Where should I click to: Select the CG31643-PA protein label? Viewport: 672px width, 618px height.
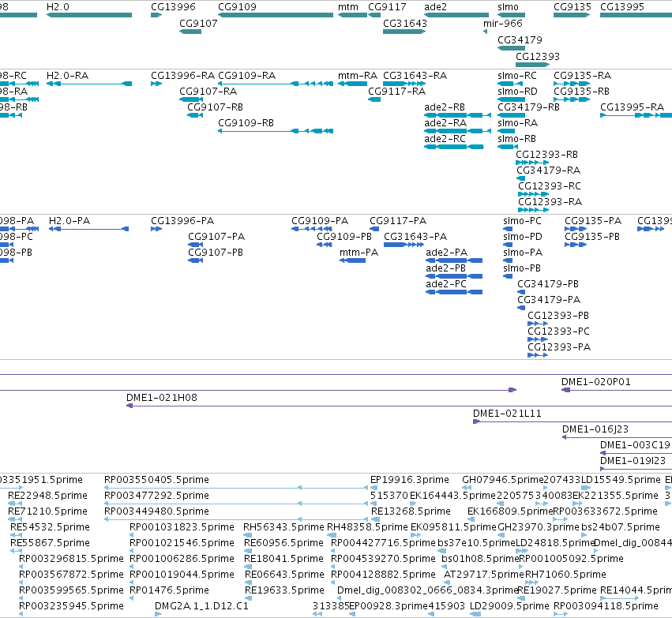tap(415, 237)
